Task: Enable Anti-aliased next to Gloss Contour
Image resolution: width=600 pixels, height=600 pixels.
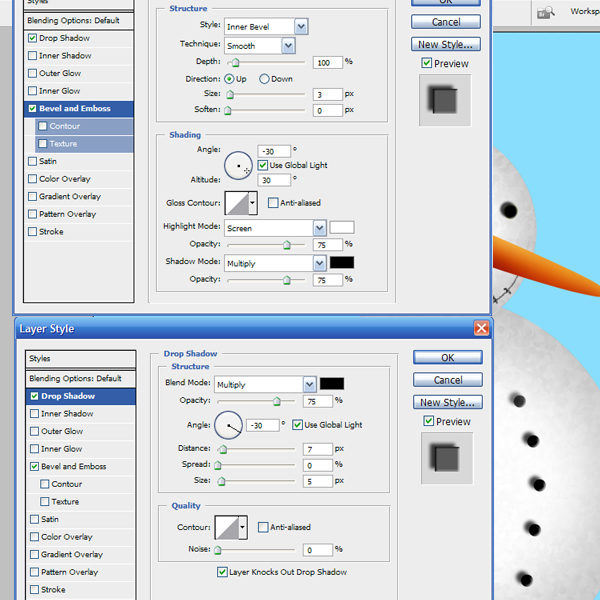Action: (273, 203)
